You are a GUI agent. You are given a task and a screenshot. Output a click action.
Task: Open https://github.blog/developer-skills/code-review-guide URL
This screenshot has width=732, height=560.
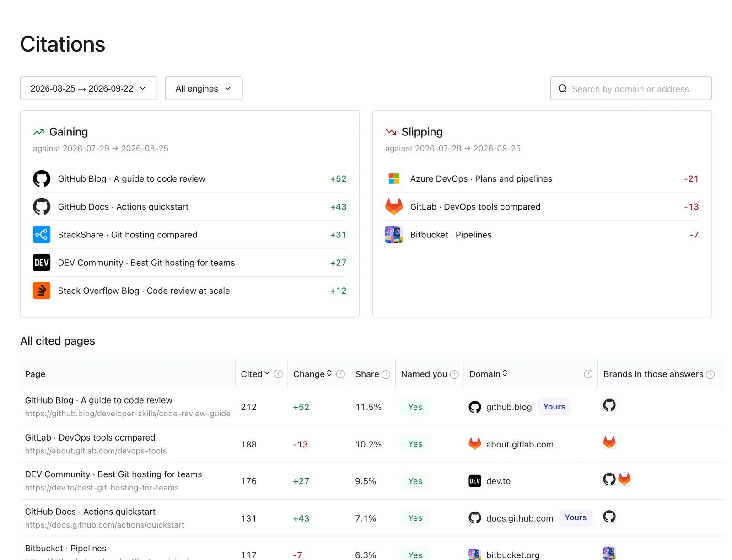pyautogui.click(x=128, y=414)
